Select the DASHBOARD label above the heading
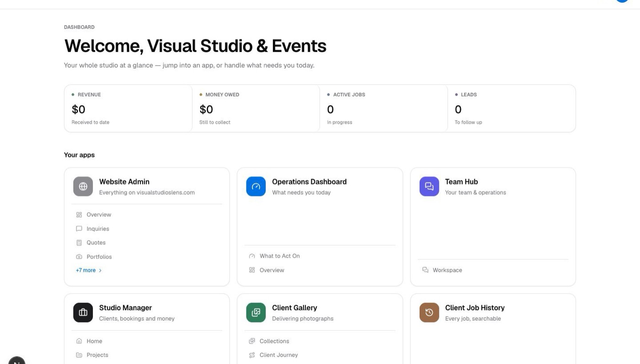Viewport: 640px width, 364px height. pos(80,27)
